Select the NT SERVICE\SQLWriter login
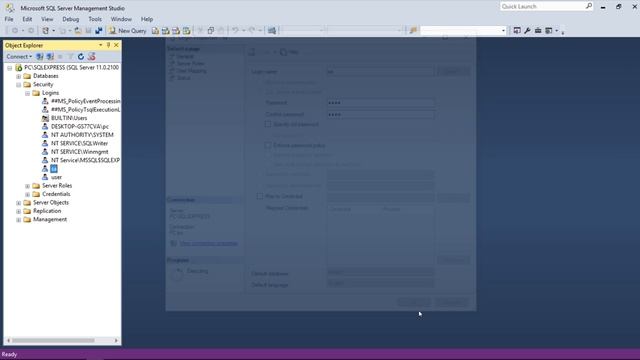Image resolution: width=640 pixels, height=360 pixels. [x=79, y=143]
